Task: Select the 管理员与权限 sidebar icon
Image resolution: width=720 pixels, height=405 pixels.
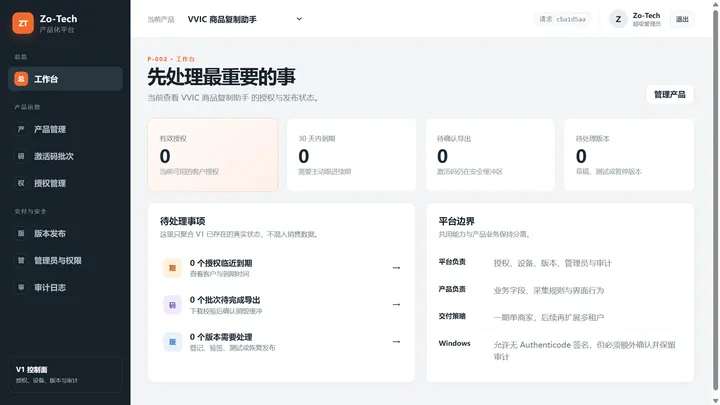Action: (x=21, y=260)
